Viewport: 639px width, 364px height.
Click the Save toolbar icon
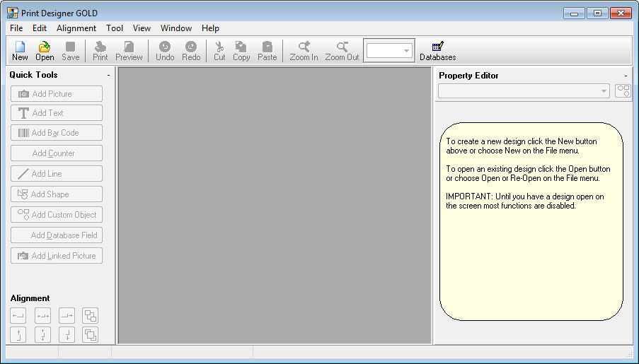click(x=71, y=52)
